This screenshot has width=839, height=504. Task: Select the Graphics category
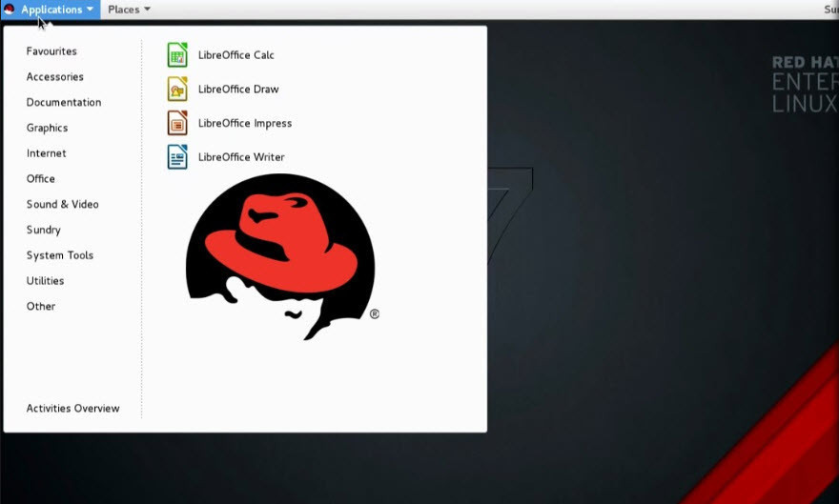[x=47, y=128]
